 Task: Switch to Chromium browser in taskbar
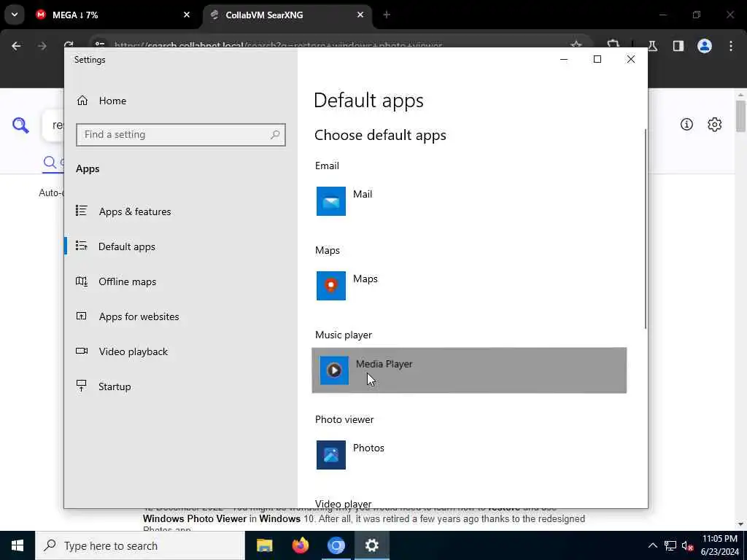[336, 545]
